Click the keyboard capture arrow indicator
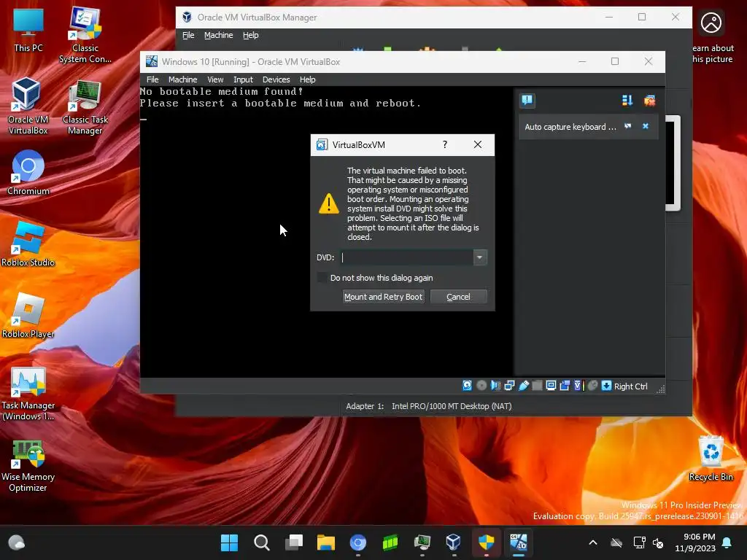Viewport: 747px width, 560px height. [x=606, y=386]
